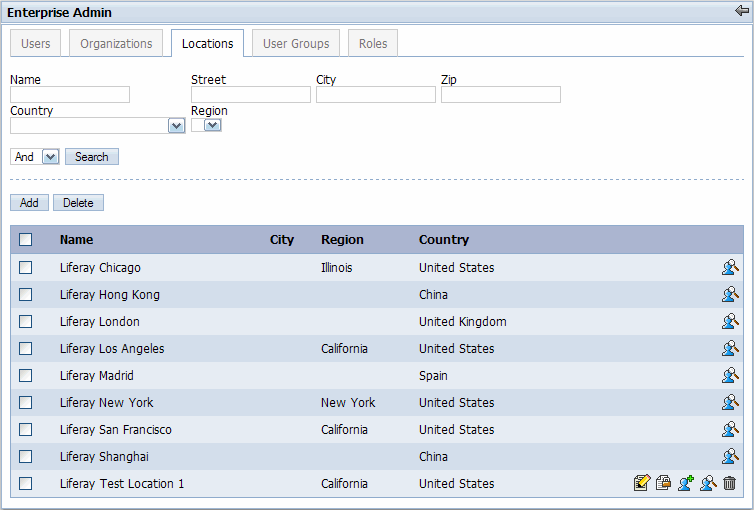The height and width of the screenshot is (510, 754).
Task: Click the City column header
Action: click(x=281, y=239)
